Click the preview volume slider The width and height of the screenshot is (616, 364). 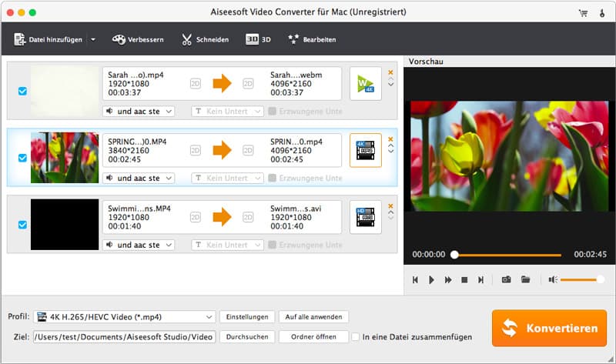pyautogui.click(x=582, y=279)
